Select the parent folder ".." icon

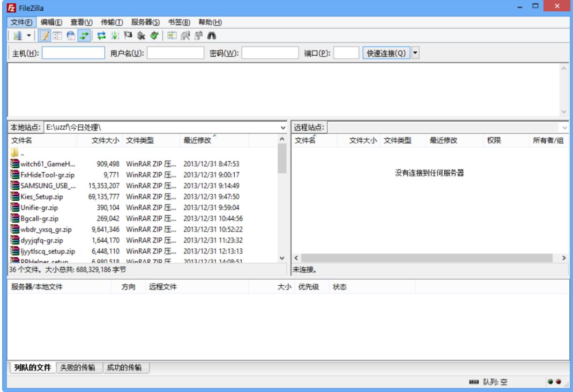[15, 153]
